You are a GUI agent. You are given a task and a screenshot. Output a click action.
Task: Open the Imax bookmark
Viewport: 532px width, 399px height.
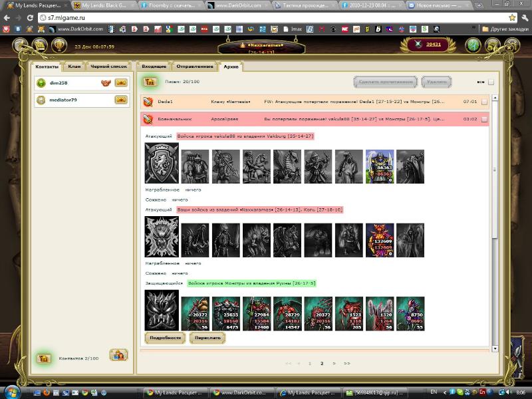[293, 29]
